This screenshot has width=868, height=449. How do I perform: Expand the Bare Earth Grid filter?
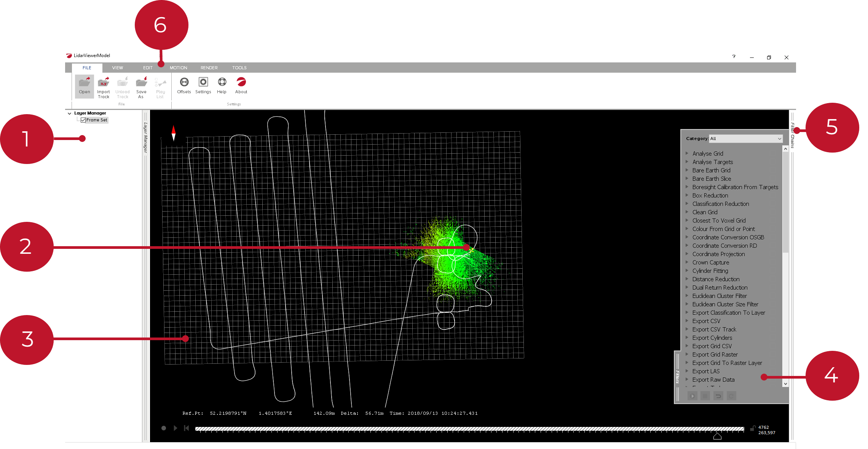click(687, 170)
